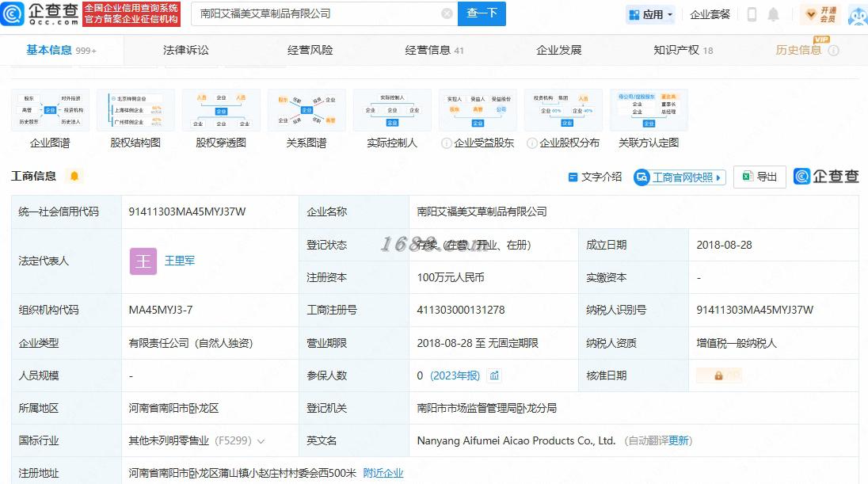Open the 附近企业 link
Viewport: 868px width, 484px height.
pos(383,473)
